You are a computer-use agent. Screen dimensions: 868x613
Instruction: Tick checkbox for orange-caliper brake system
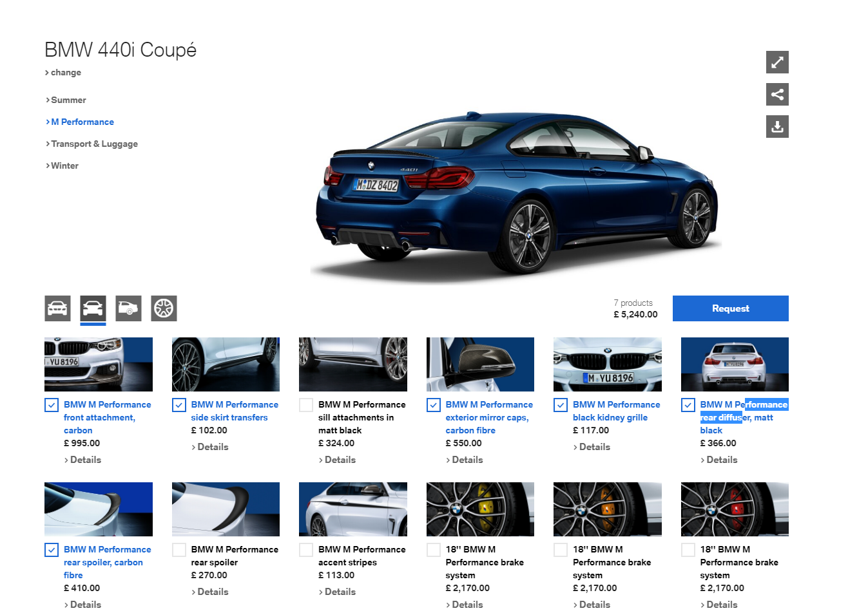click(561, 550)
